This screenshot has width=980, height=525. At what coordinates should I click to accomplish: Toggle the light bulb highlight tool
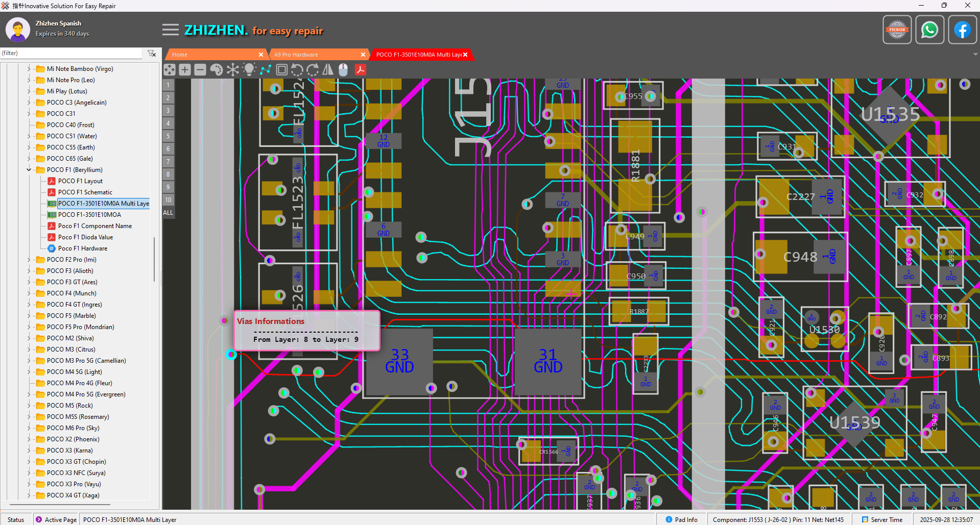(249, 69)
